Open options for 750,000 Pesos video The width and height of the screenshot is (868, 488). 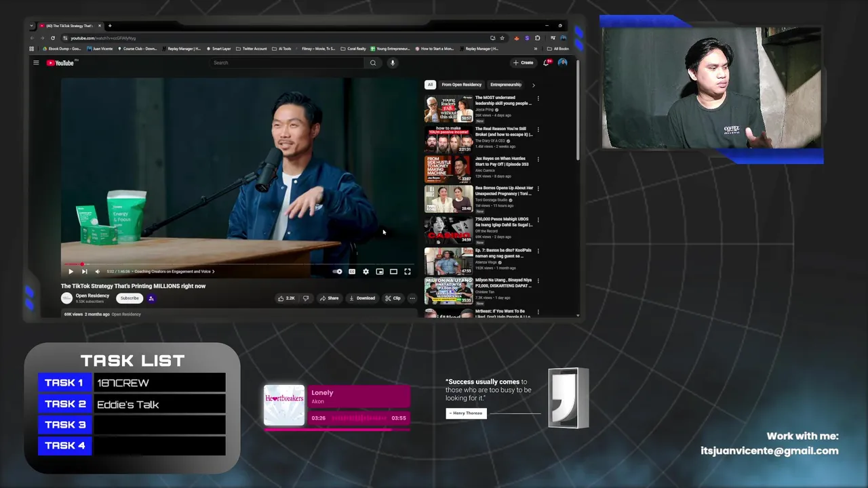538,220
